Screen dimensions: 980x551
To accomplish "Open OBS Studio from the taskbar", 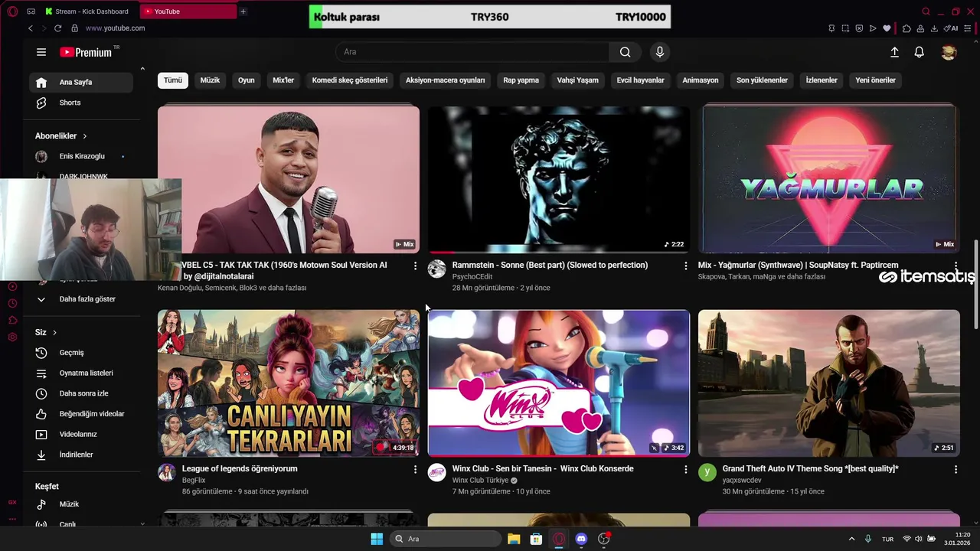I will tap(603, 539).
